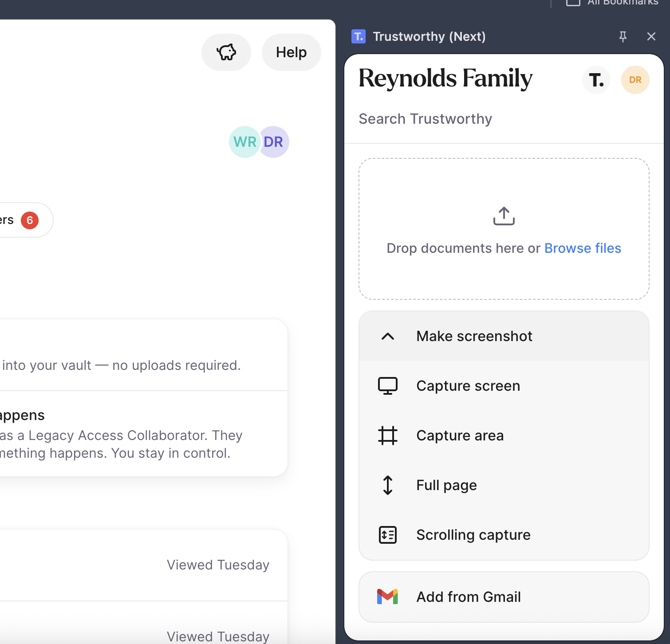
Task: Close the Trustworthy side panel
Action: pyautogui.click(x=651, y=36)
